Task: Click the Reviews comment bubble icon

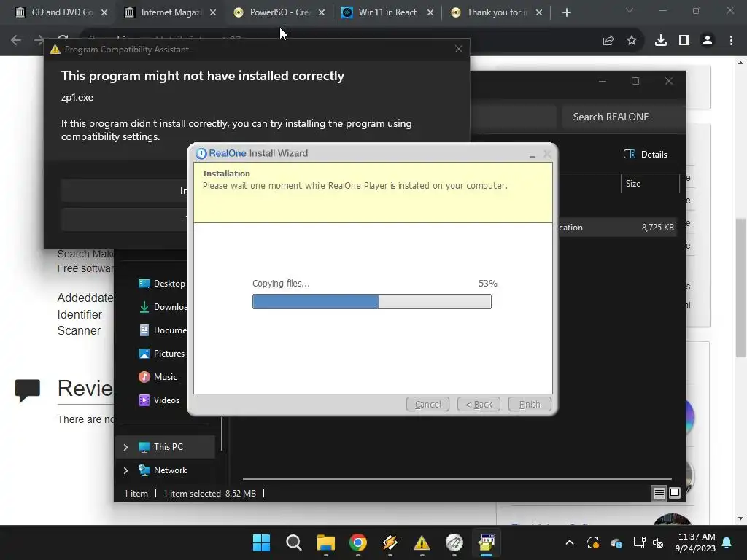Action: point(27,390)
